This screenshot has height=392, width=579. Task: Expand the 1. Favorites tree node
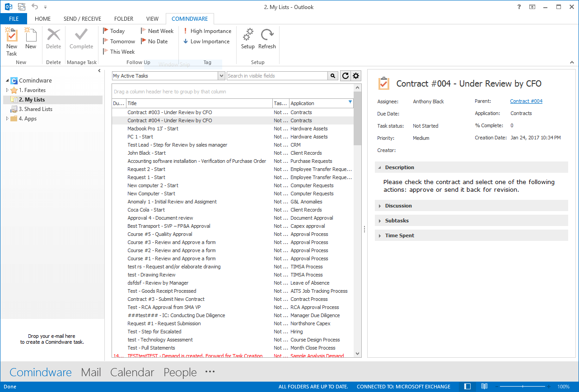(x=7, y=90)
